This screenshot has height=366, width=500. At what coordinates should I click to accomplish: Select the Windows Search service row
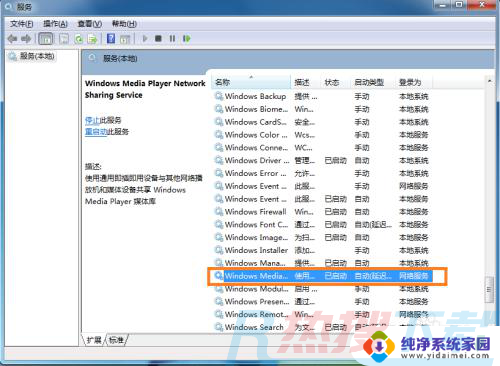[x=322, y=327]
